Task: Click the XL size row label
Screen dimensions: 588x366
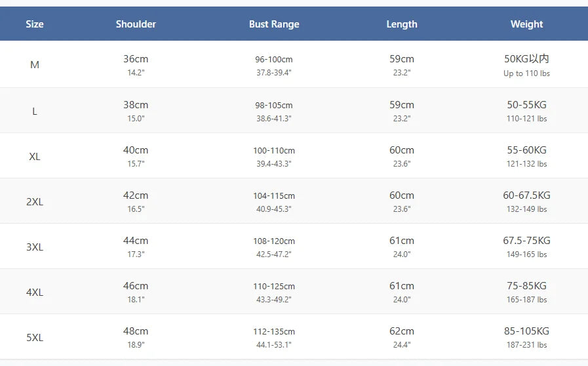Action: tap(35, 156)
